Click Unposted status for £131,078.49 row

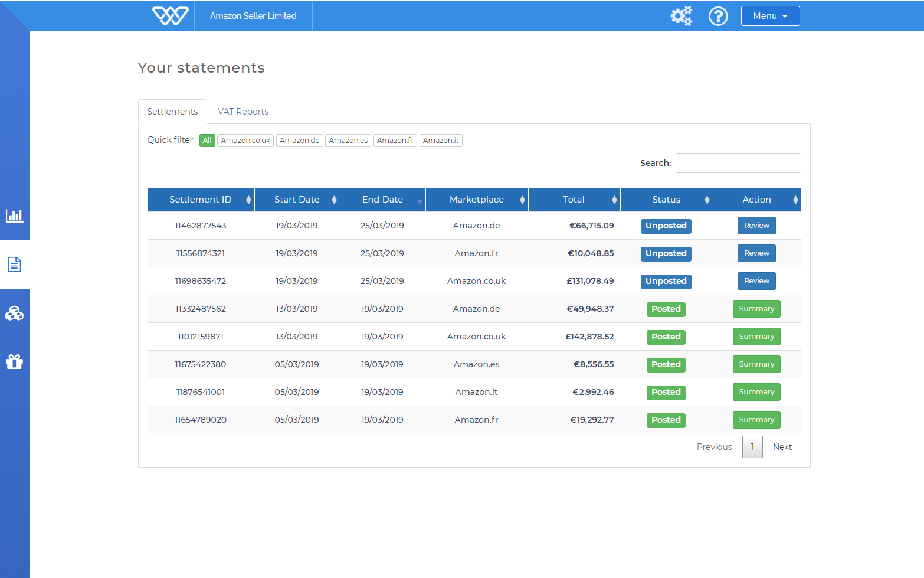666,282
